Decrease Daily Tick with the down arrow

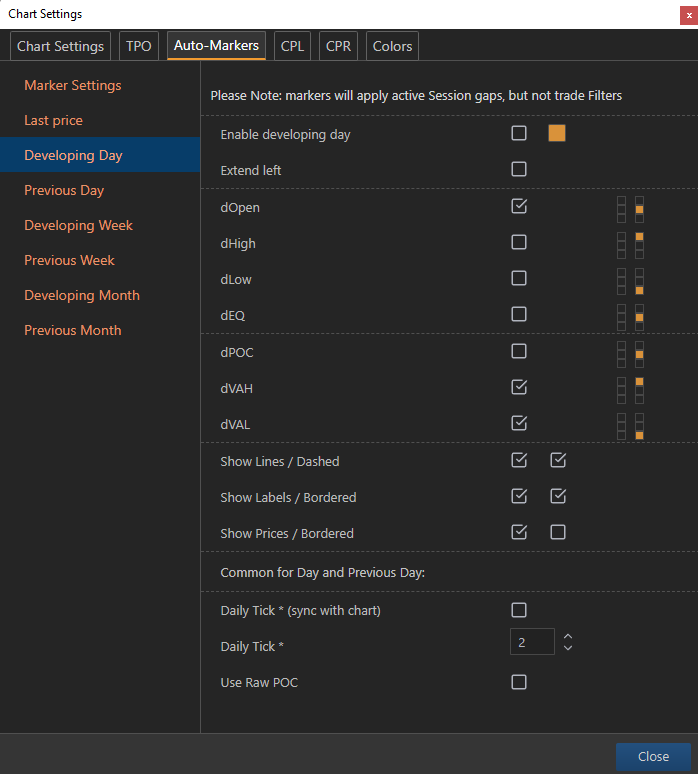[x=568, y=648]
